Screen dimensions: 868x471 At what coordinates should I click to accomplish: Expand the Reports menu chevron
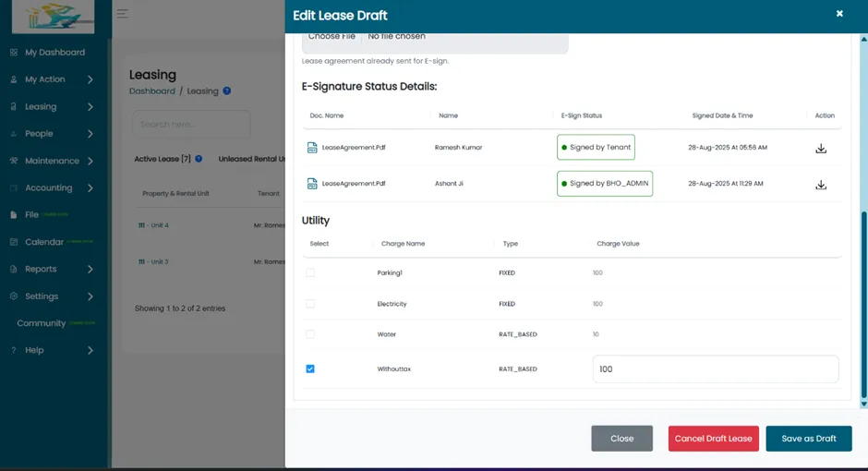pos(90,269)
